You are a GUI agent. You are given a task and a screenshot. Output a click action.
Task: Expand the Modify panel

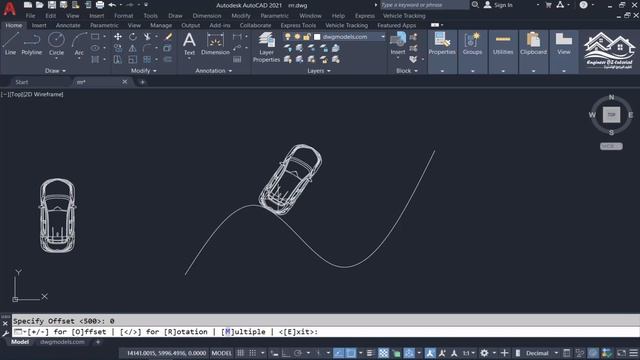tap(143, 71)
